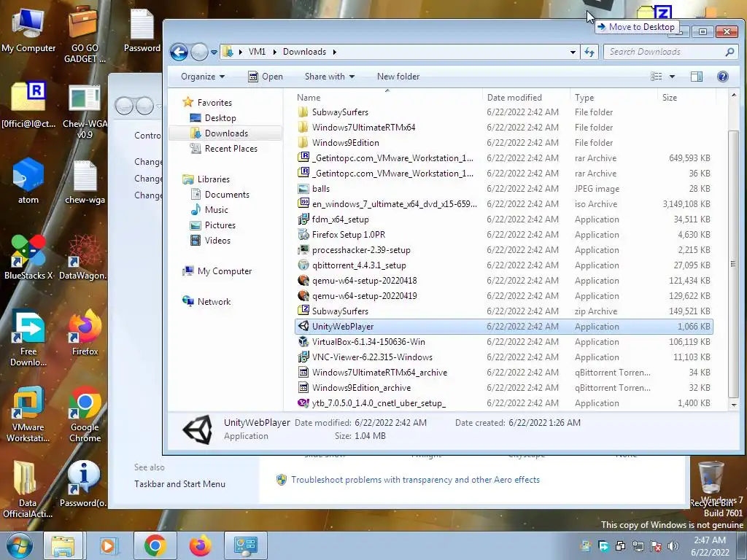Screen dimensions: 747x560
Task: Select SubwaySurfers zip Archive file
Action: tap(503, 311)
